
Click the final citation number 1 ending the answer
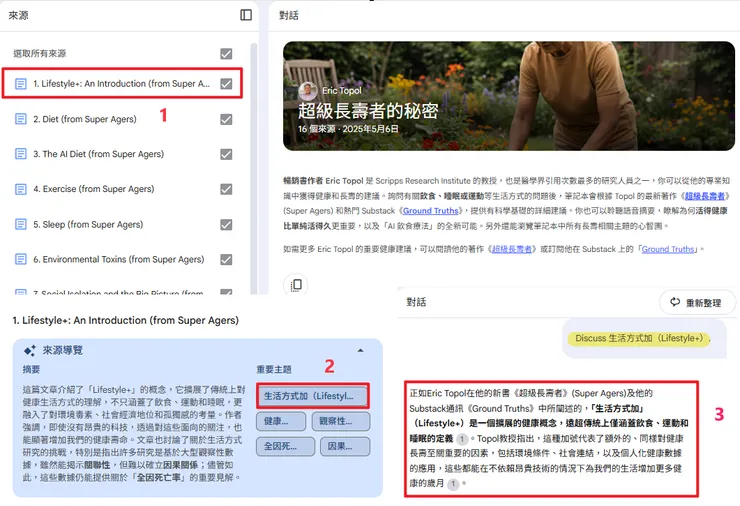tap(453, 484)
